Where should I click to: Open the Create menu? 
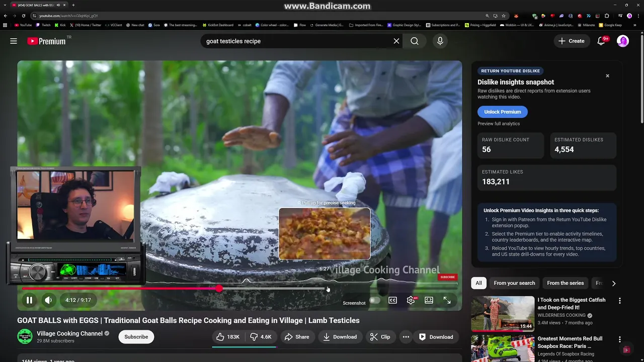pyautogui.click(x=572, y=41)
